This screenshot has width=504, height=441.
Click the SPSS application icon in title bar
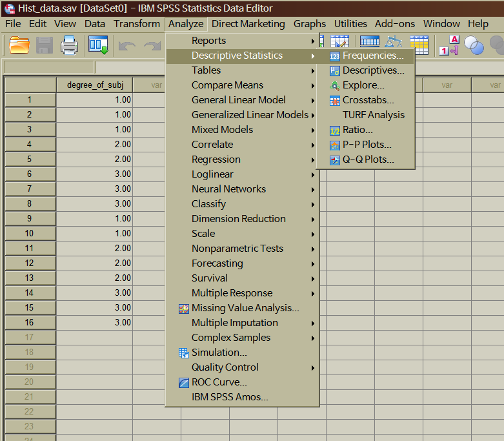click(x=9, y=8)
